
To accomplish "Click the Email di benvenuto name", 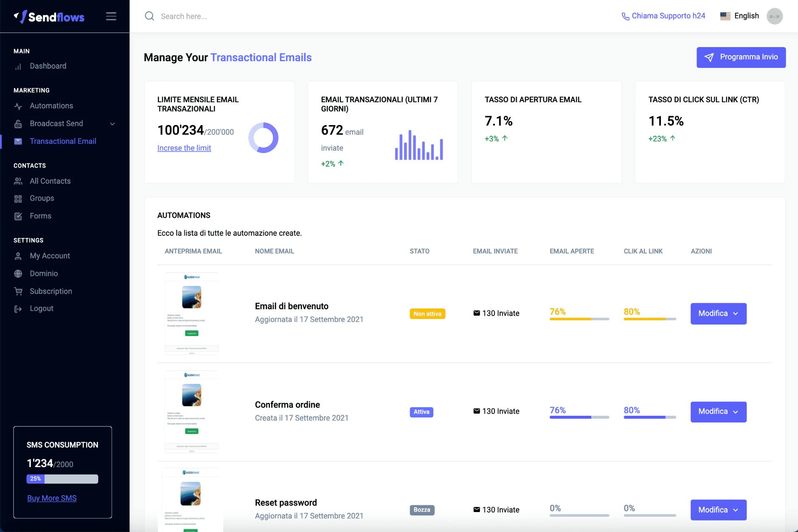I will (292, 306).
